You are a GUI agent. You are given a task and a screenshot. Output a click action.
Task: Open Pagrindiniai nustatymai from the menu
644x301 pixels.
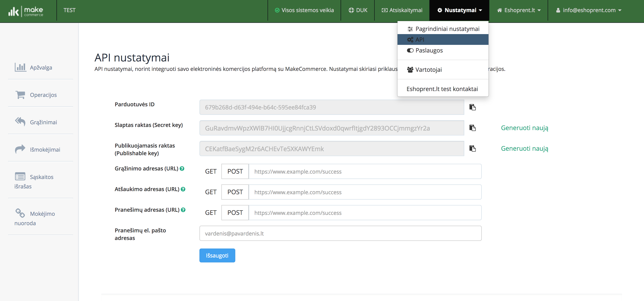pos(443,29)
